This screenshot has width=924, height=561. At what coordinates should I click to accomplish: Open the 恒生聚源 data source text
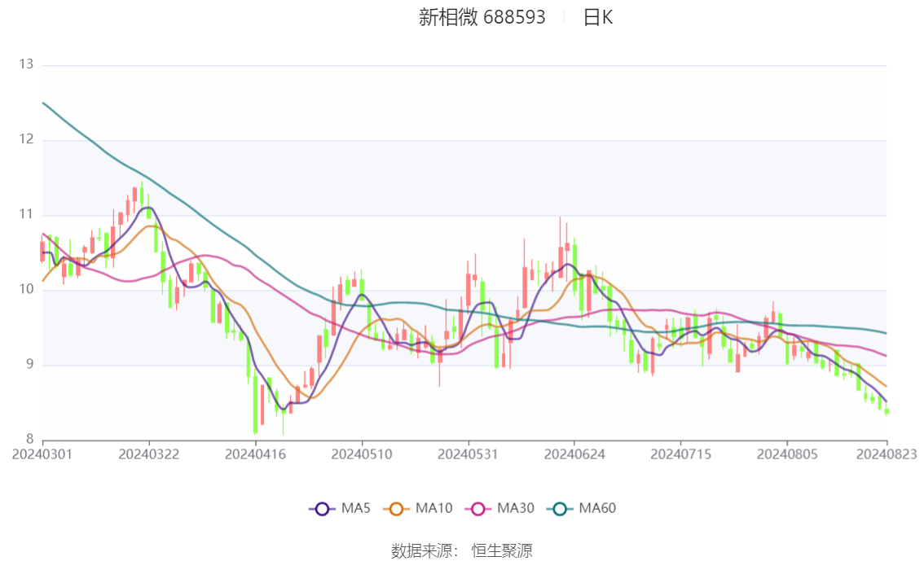[502, 551]
